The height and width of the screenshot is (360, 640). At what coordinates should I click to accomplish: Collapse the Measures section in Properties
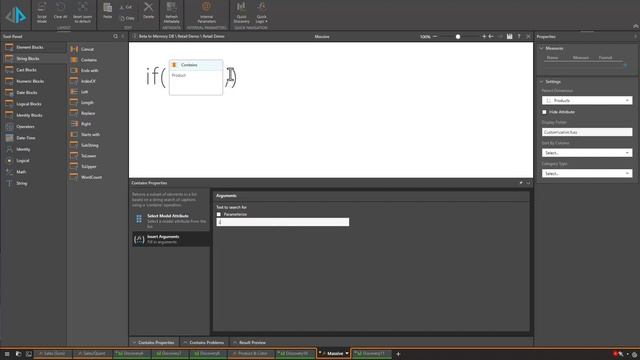pos(542,48)
